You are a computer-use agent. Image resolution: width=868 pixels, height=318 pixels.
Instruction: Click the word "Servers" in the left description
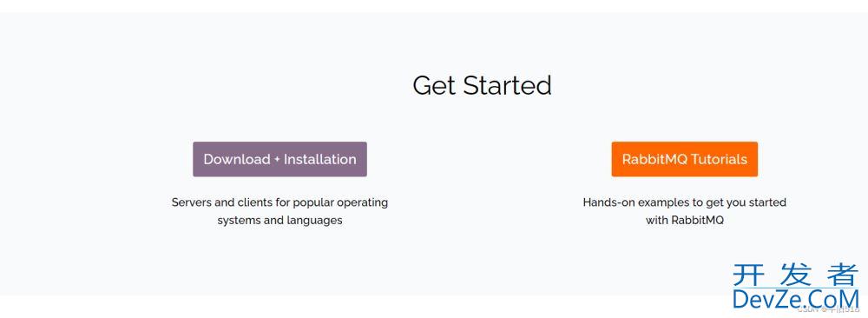[190, 202]
